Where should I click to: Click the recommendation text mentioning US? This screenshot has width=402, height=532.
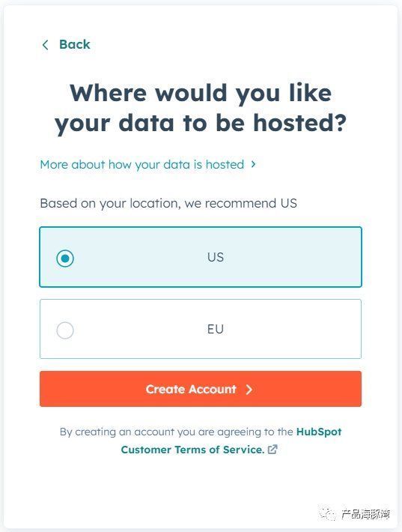pos(168,203)
